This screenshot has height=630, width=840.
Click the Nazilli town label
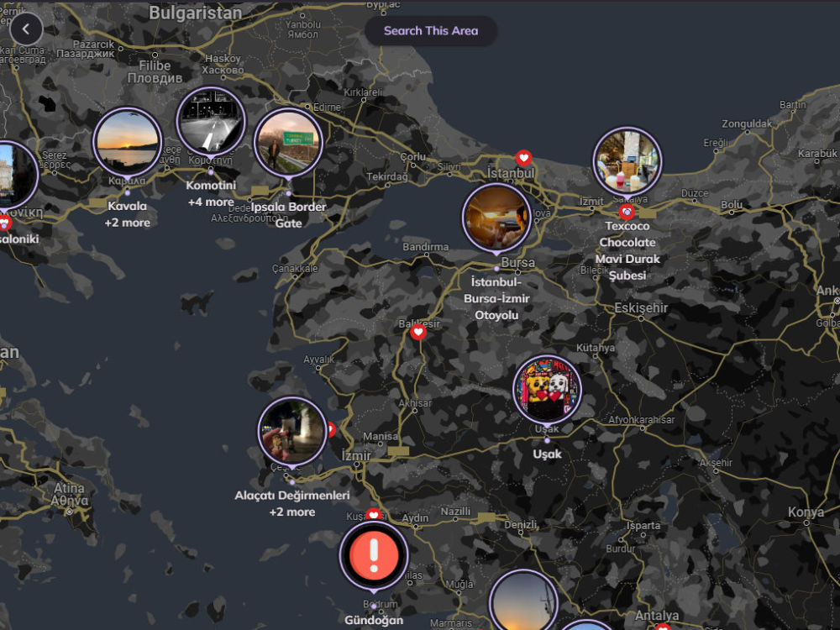point(455,511)
